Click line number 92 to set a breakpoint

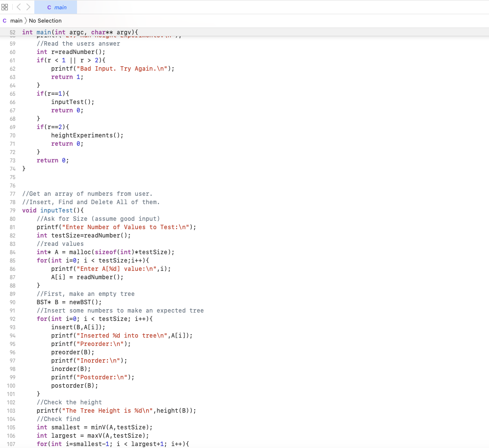pos(12,318)
